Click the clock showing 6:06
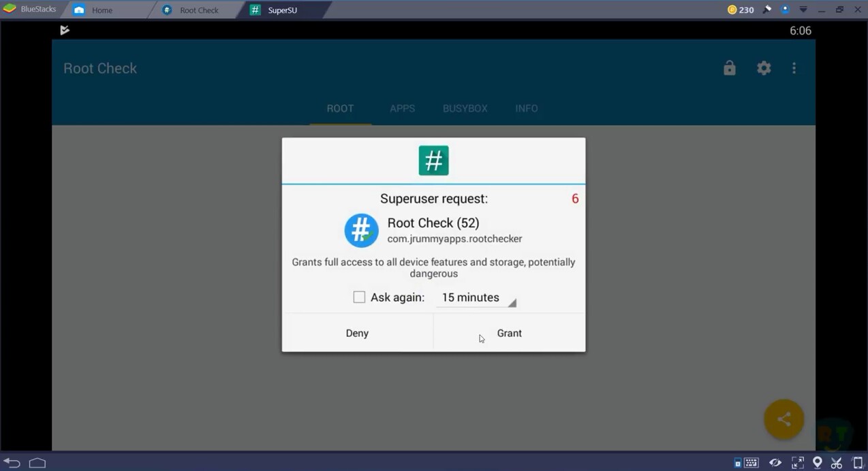This screenshot has width=868, height=471. click(801, 31)
